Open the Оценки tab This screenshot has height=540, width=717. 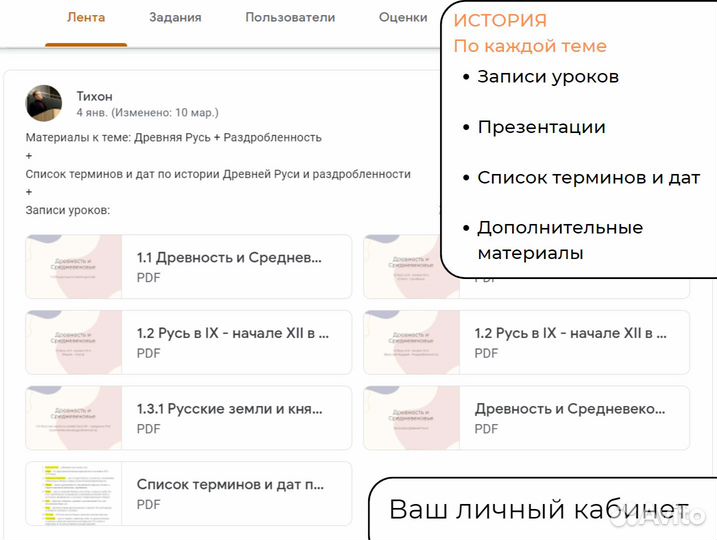pyautogui.click(x=403, y=18)
